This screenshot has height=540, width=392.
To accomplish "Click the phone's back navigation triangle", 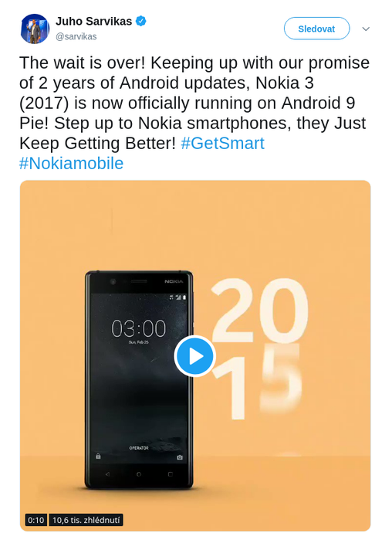I will tap(107, 474).
